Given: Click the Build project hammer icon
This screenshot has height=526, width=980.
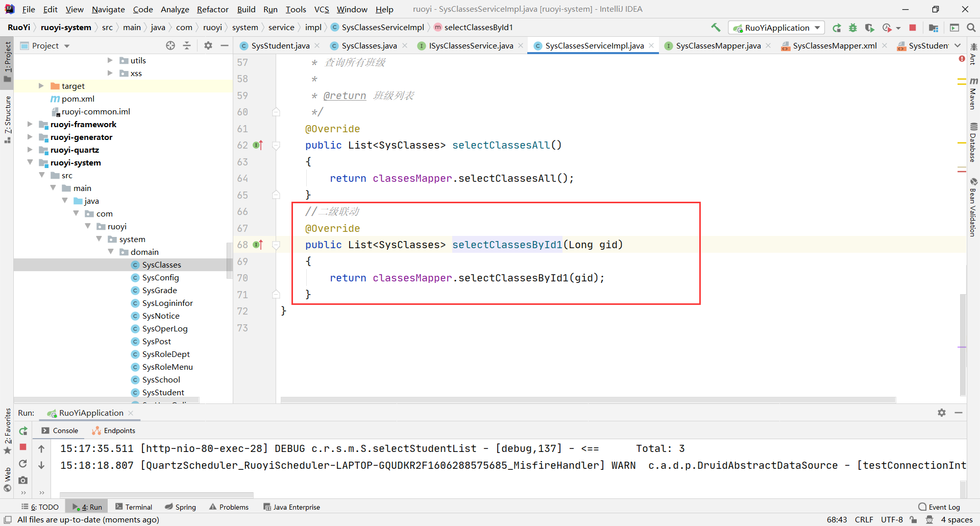Looking at the screenshot, I should (716, 28).
